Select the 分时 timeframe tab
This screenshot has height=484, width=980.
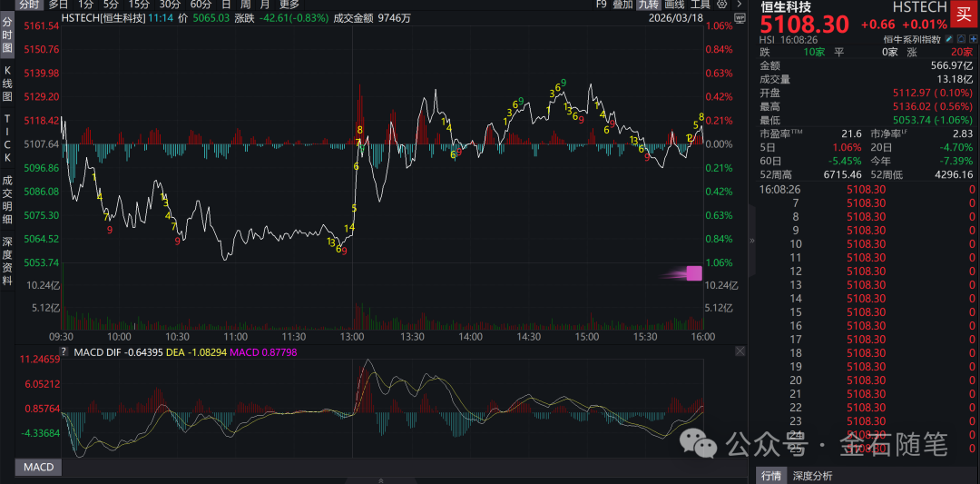tap(29, 5)
